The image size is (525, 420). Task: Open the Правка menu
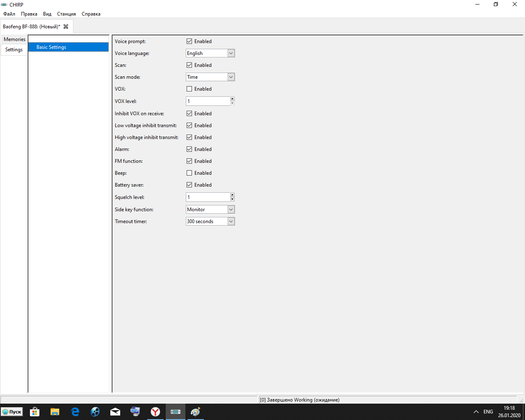[29, 14]
